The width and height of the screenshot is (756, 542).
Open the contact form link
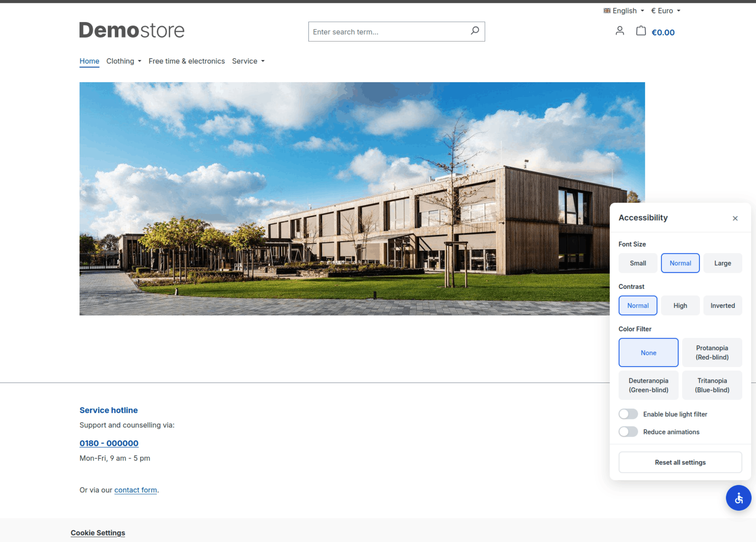coord(135,490)
